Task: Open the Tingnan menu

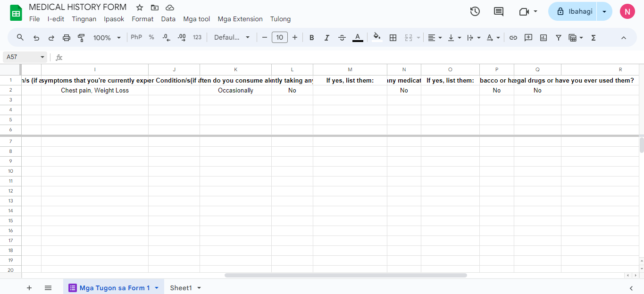Action: click(x=84, y=19)
